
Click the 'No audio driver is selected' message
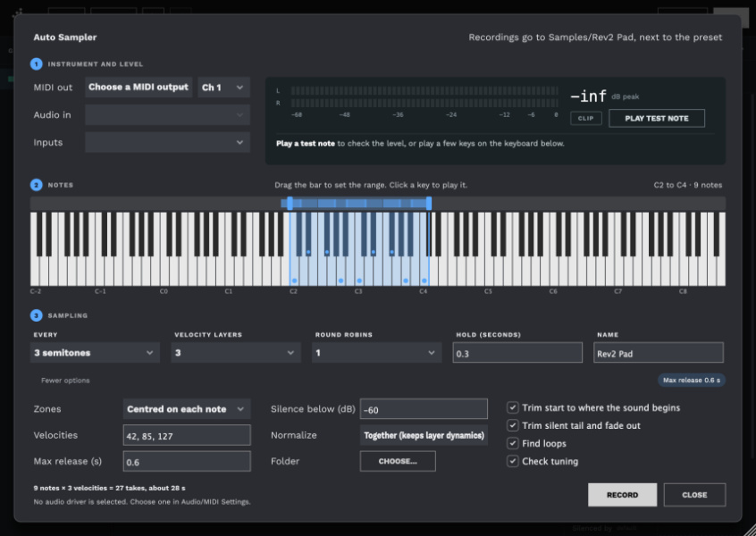click(x=142, y=502)
